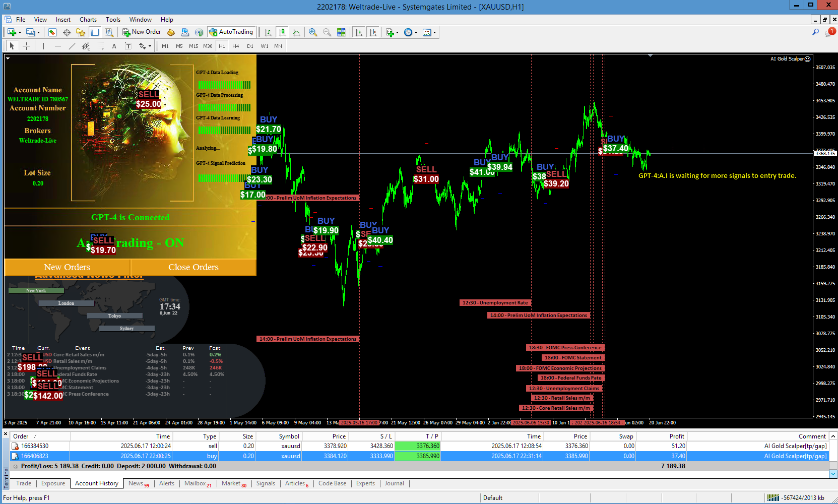Image resolution: width=838 pixels, height=504 pixels.
Task: Open the Templates dropdown
Action: click(x=429, y=32)
